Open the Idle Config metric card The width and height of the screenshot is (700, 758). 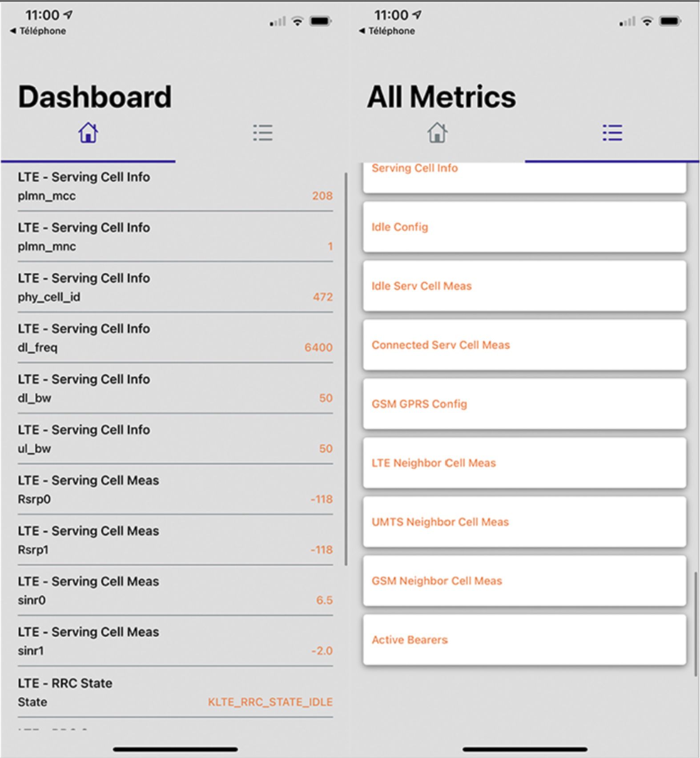pyautogui.click(x=524, y=227)
